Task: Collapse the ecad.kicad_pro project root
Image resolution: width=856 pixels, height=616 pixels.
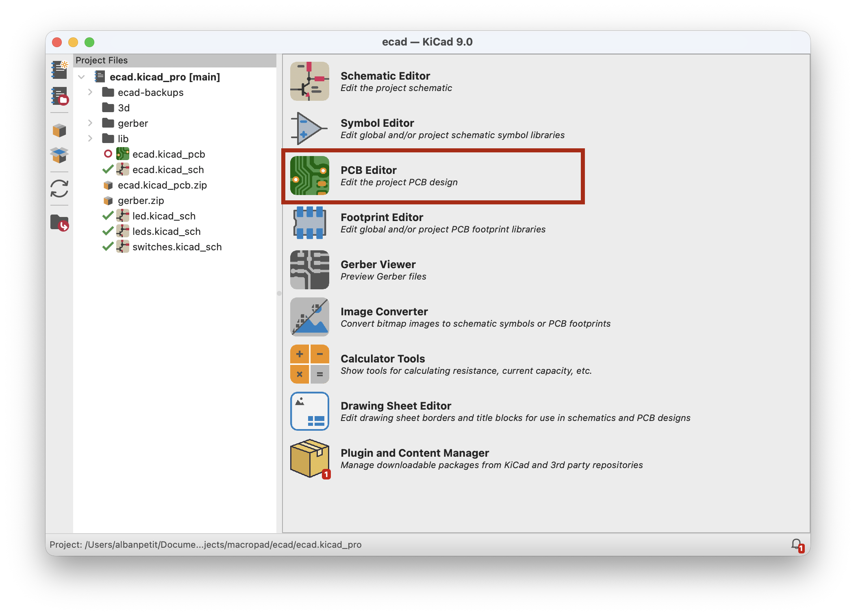Action: 81,77
